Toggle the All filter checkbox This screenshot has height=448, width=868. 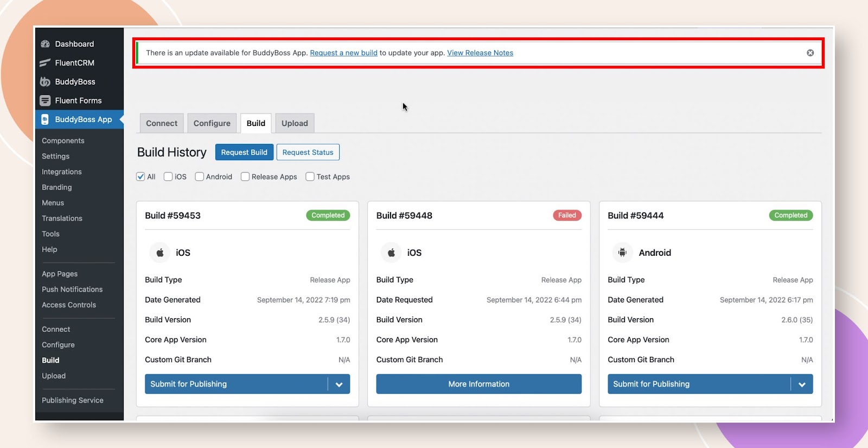pos(141,176)
